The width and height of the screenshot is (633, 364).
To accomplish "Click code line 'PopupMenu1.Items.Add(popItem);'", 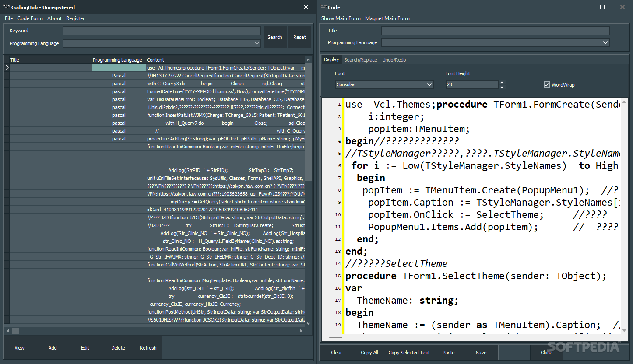I will tap(453, 227).
